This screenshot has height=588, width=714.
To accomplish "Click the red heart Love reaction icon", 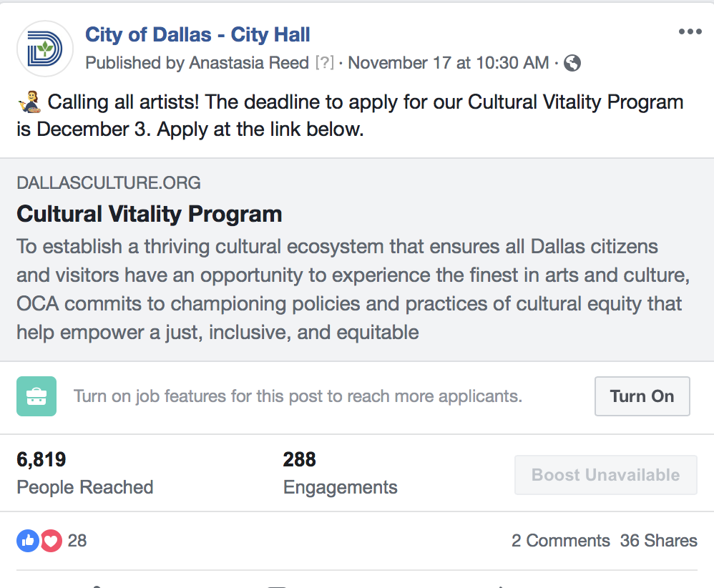I will (51, 541).
